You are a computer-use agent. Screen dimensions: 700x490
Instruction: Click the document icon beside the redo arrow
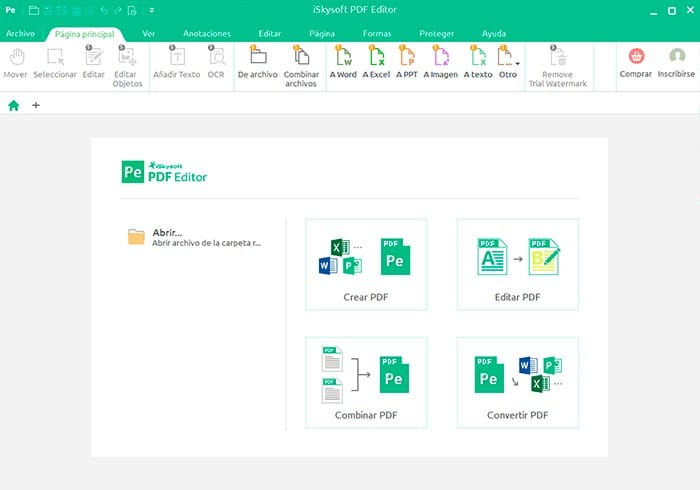click(132, 10)
